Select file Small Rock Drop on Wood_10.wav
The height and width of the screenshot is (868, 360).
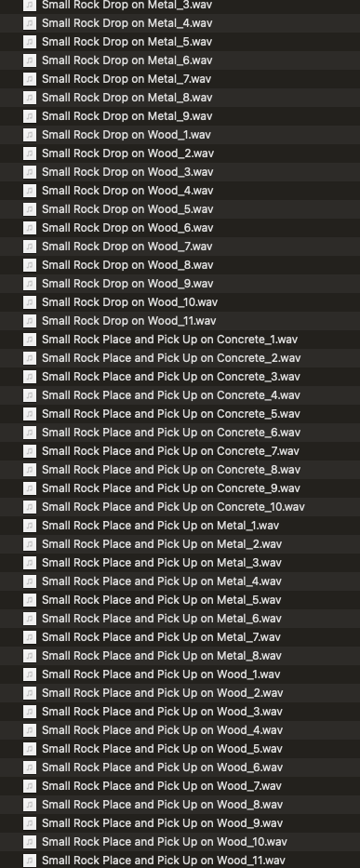click(129, 302)
